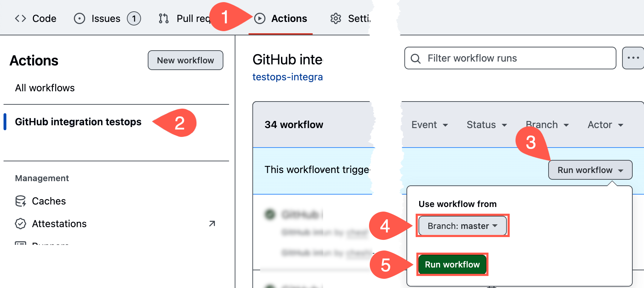Expand the Actor filter dropdown
The image size is (644, 288).
[x=605, y=125]
